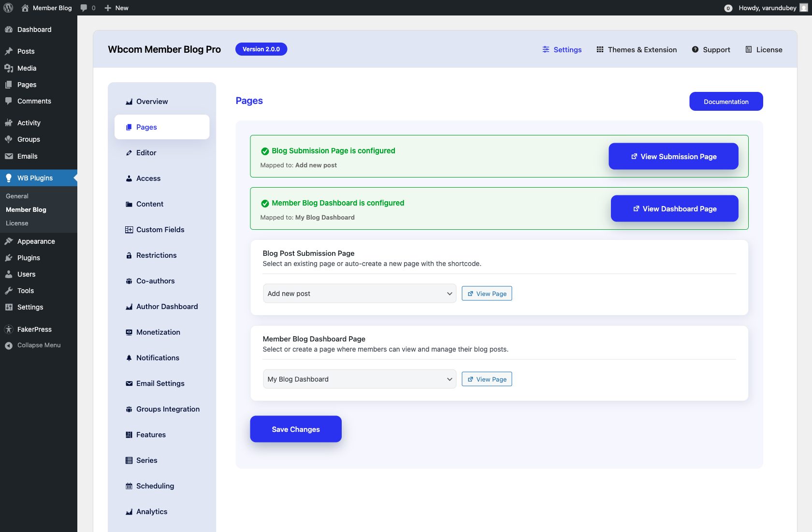This screenshot has width=812, height=532.
Task: Open the Scheduling calendar icon
Action: 129,486
